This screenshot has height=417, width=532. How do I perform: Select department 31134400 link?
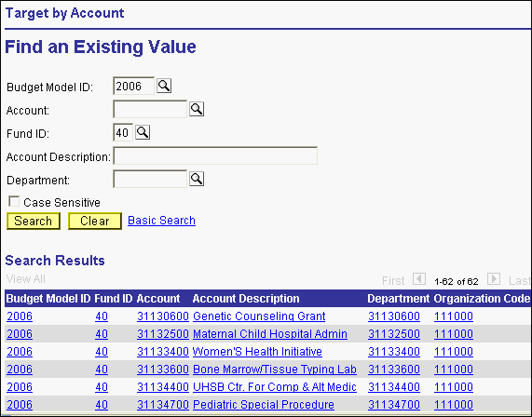point(394,387)
